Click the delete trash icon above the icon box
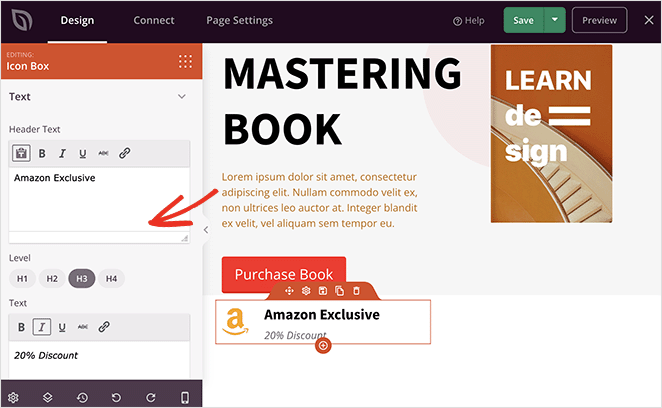Screen dimensions: 662x408 356,290
